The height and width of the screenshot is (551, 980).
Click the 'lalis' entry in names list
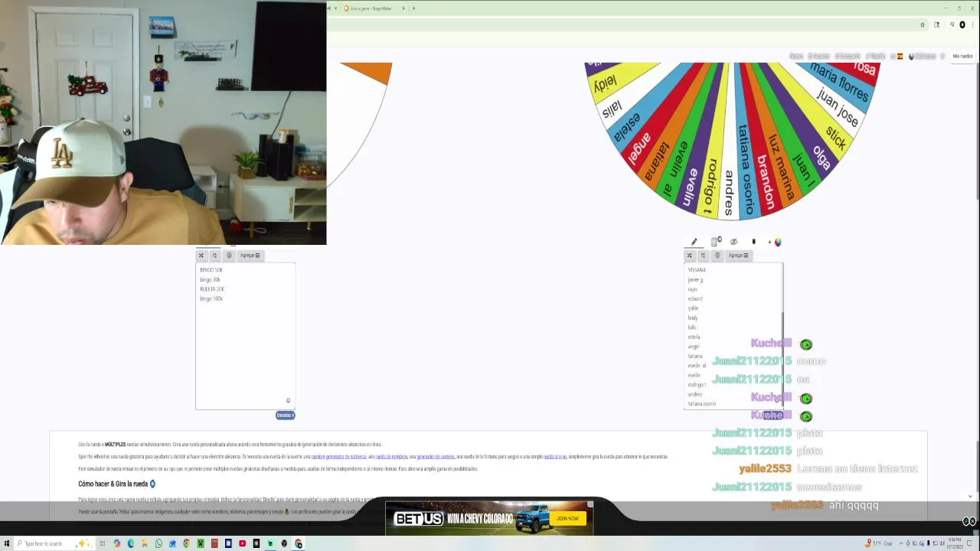point(692,328)
